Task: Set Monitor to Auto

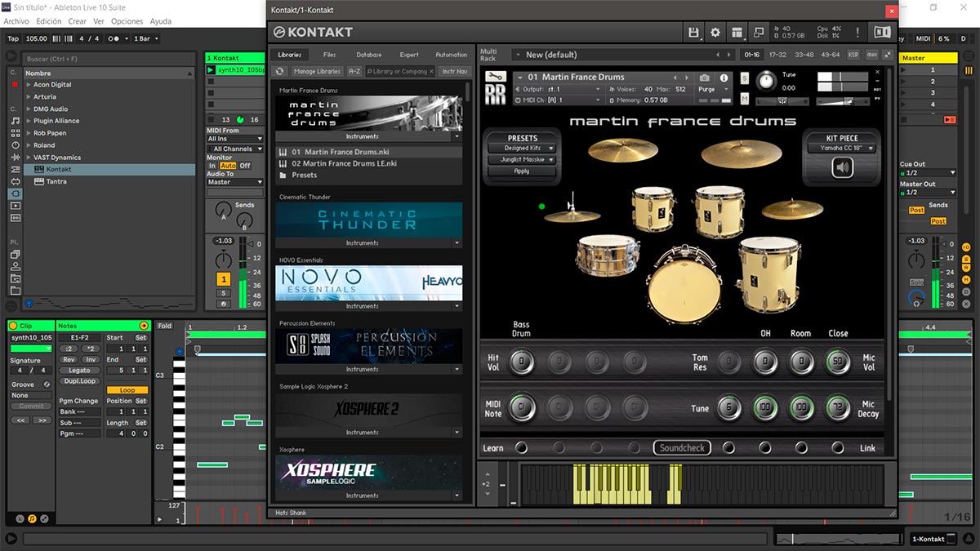Action: pyautogui.click(x=228, y=166)
